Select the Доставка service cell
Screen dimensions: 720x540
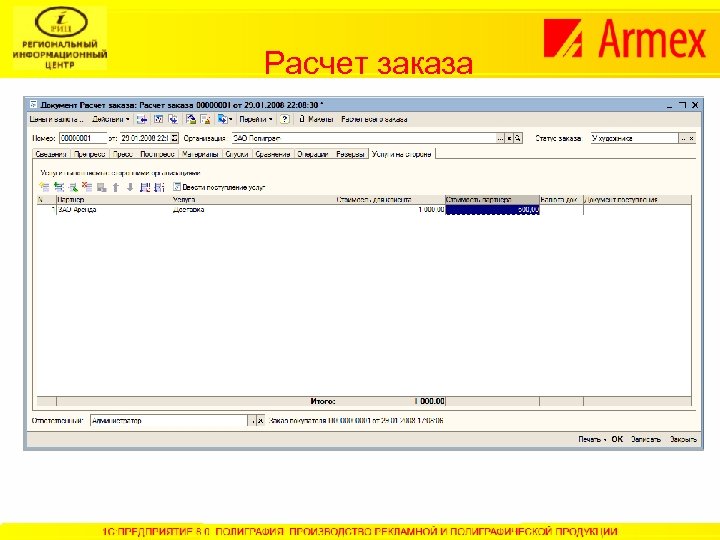pos(253,210)
